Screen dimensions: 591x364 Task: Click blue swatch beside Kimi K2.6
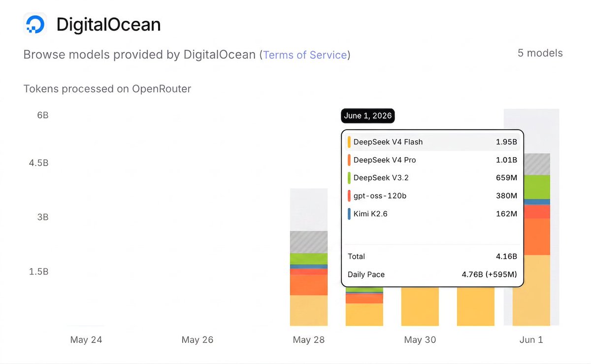coord(349,214)
